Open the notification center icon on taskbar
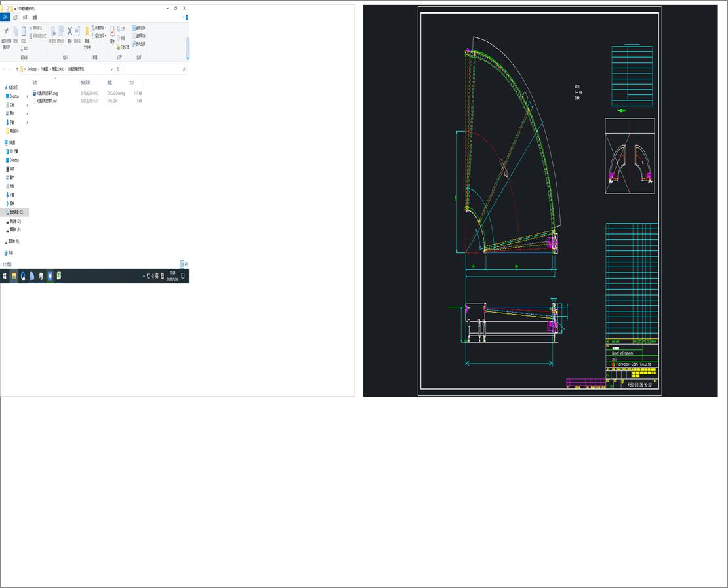The height and width of the screenshot is (588, 728). [183, 276]
